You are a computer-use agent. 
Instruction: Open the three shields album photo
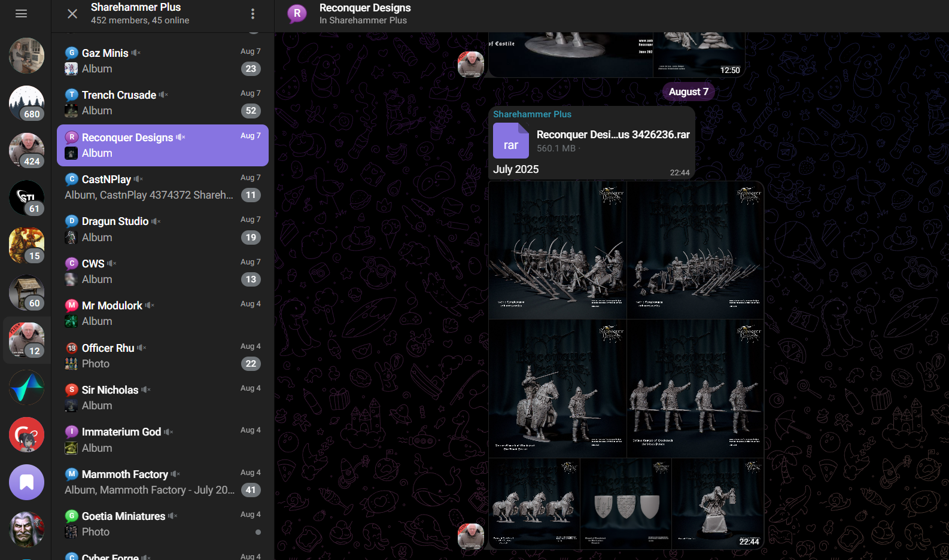(x=626, y=504)
